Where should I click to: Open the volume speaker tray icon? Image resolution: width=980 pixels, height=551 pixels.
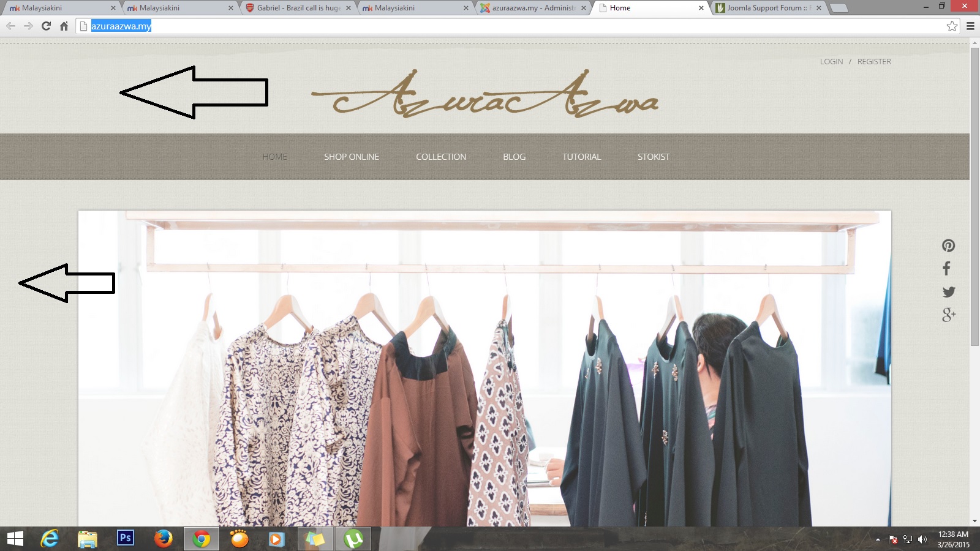click(922, 539)
